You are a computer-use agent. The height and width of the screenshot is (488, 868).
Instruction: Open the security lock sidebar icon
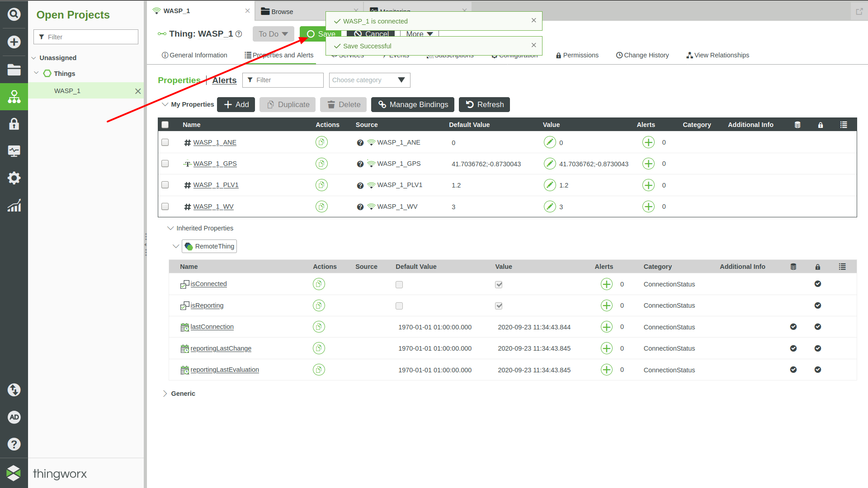[x=14, y=124]
